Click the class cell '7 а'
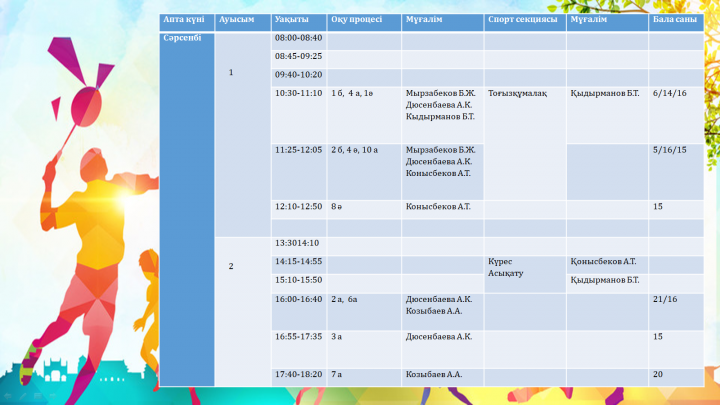The height and width of the screenshot is (405, 720). click(364, 377)
